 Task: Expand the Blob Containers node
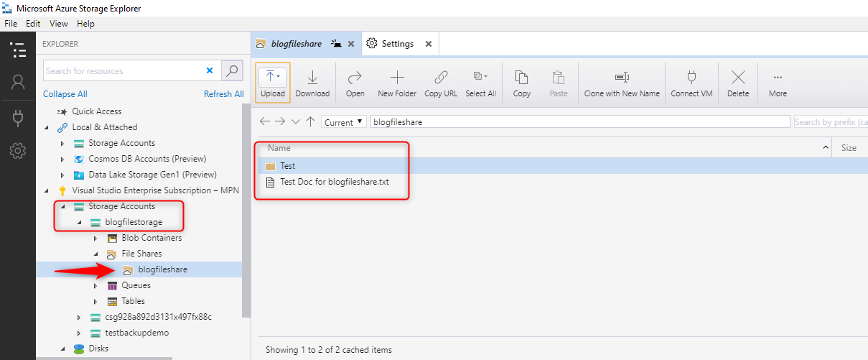(x=95, y=238)
